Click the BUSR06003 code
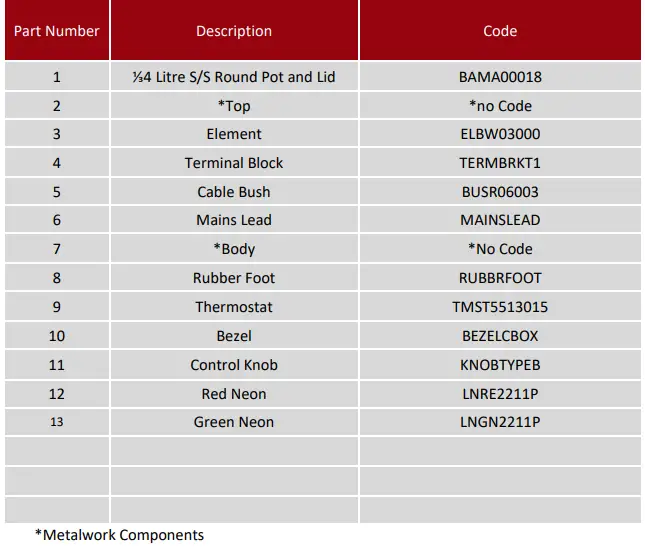Screen dimensions: 645x548 point(500,192)
